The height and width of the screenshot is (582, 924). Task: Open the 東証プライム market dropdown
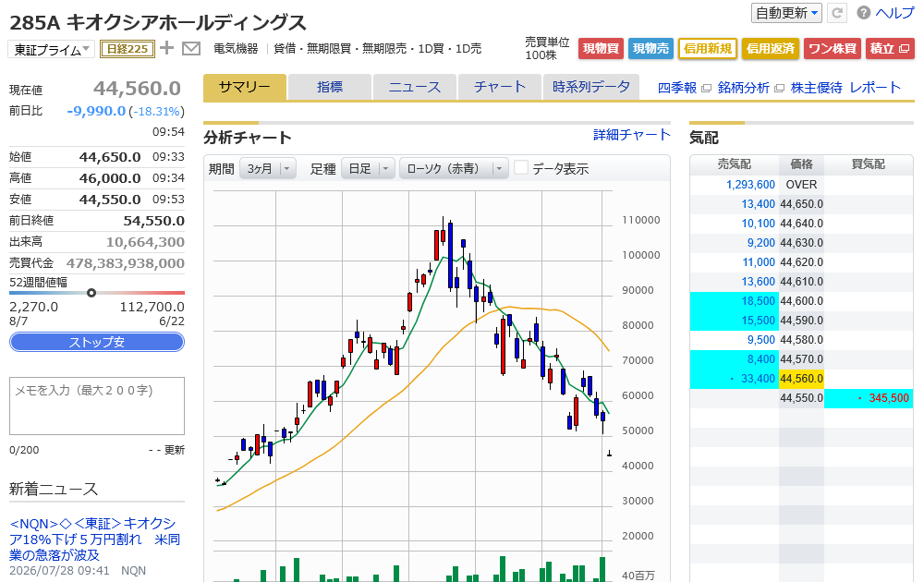point(51,50)
